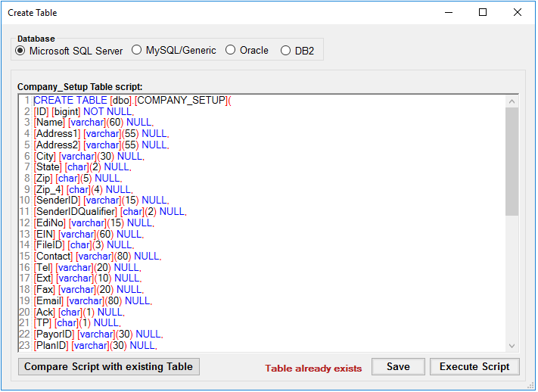538x392 pixels.
Task: Click the [Zip_4] [char](4) line
Action: click(x=83, y=189)
